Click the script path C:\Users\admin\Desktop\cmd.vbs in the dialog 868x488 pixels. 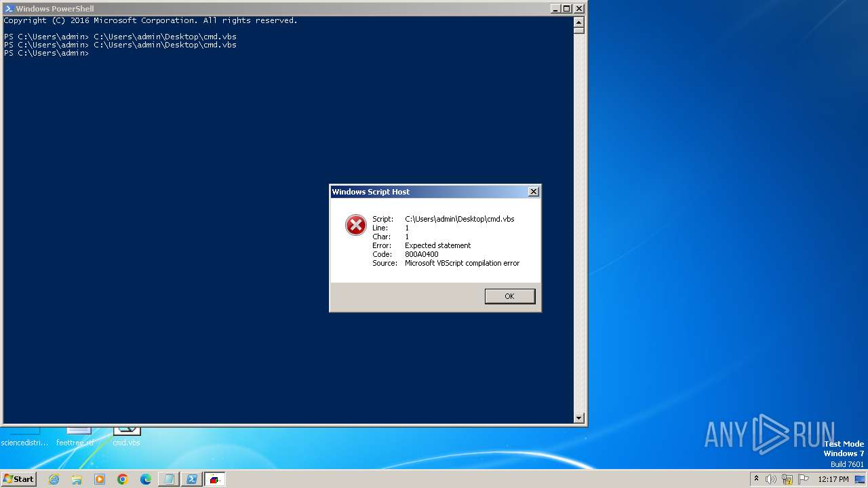point(460,219)
